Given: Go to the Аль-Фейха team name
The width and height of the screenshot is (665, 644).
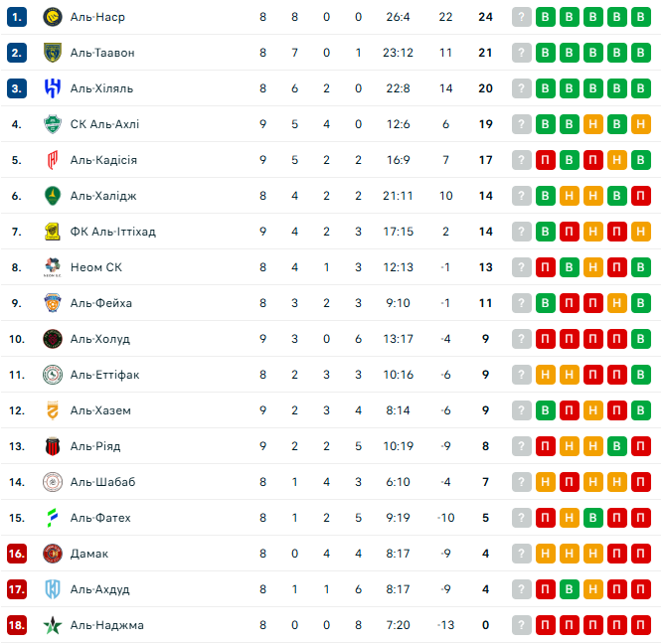Looking at the screenshot, I should pos(101,303).
